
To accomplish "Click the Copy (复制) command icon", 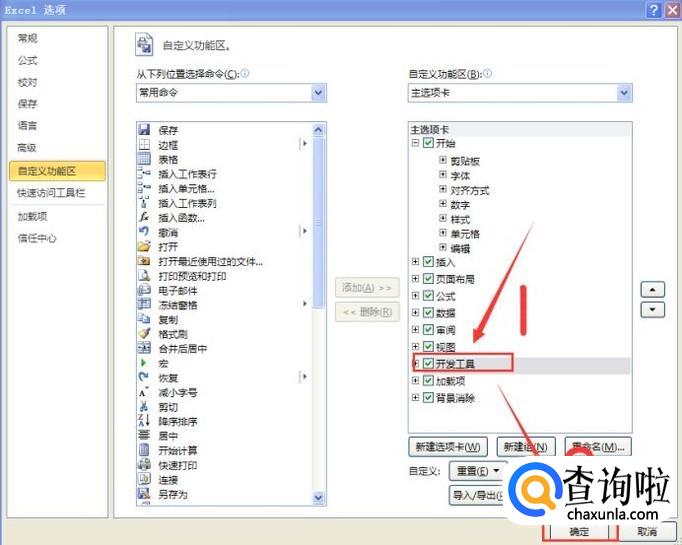I will [144, 319].
